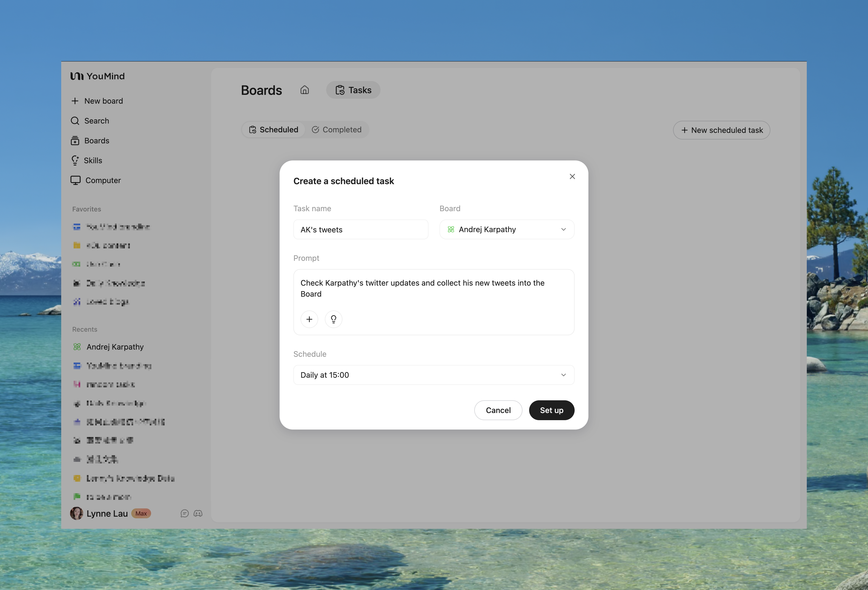868x590 pixels.
Task: Click the plus icon in Prompt box
Action: 309,319
